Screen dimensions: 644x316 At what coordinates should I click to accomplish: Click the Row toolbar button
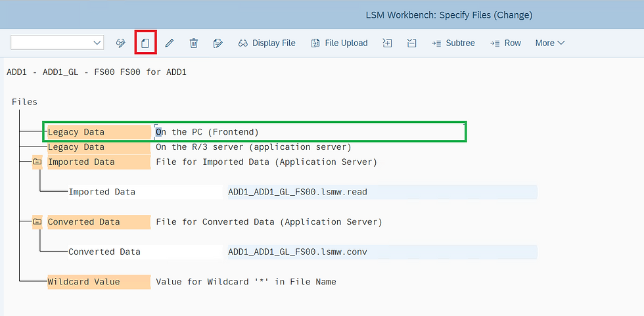[x=505, y=43]
